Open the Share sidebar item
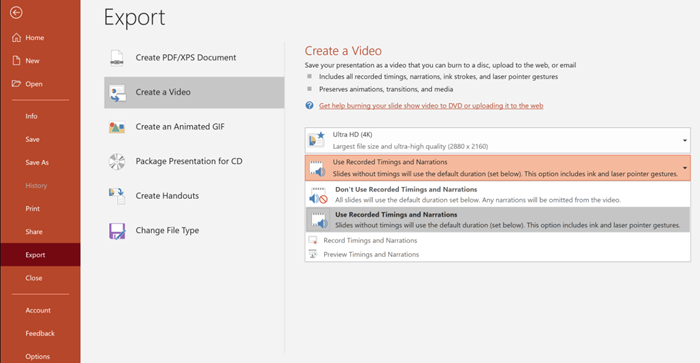This screenshot has width=700, height=363. (40, 232)
